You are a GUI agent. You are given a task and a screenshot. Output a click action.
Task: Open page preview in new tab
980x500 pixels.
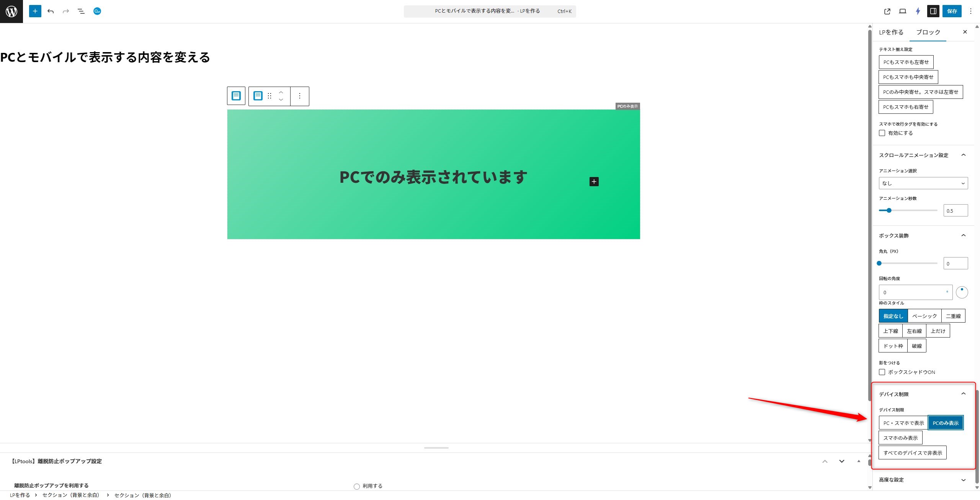tap(887, 11)
